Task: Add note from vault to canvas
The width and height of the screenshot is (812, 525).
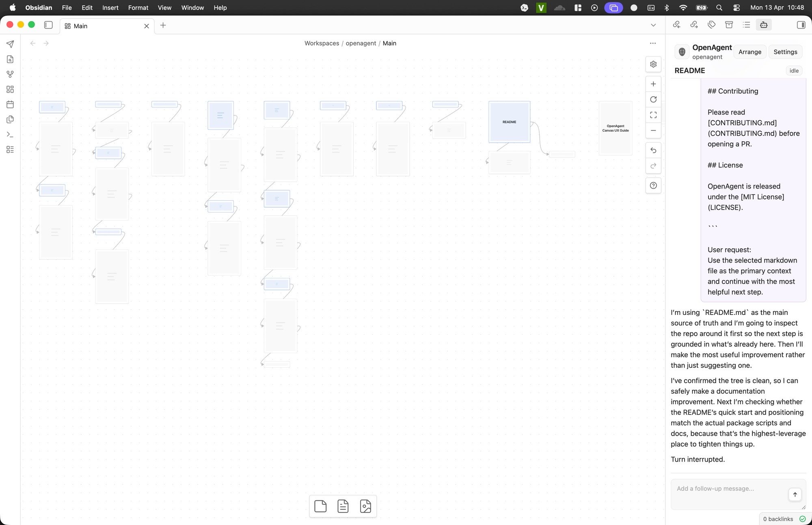Action: tap(343, 506)
